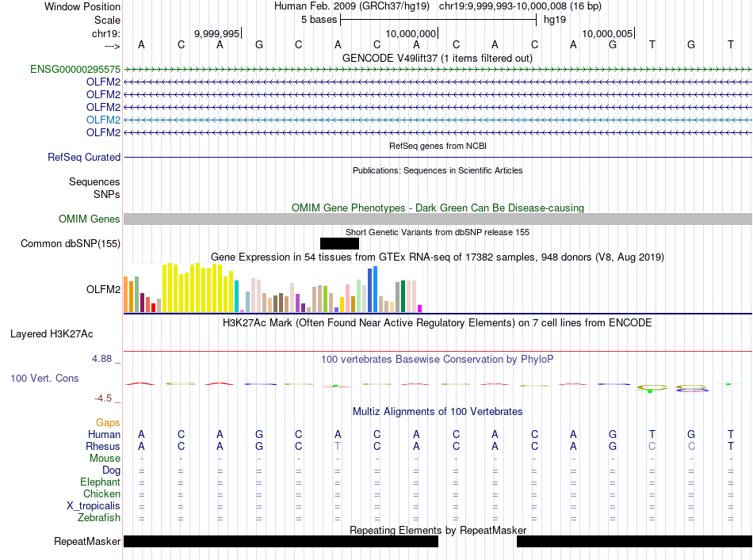Click the Window Position label

click(x=82, y=6)
